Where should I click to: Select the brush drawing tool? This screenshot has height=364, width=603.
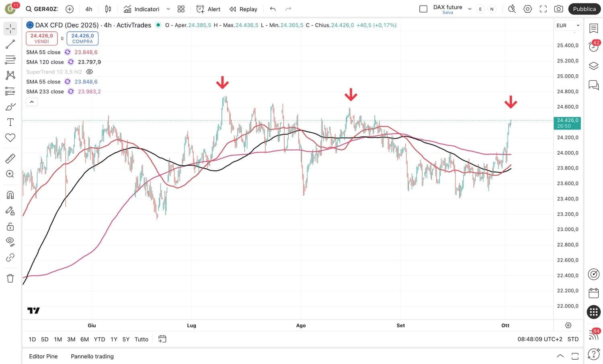(10, 107)
